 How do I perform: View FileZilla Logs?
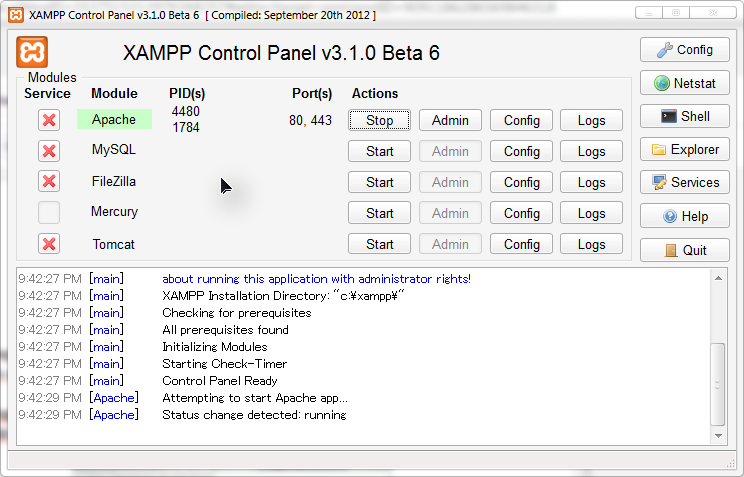click(x=591, y=182)
